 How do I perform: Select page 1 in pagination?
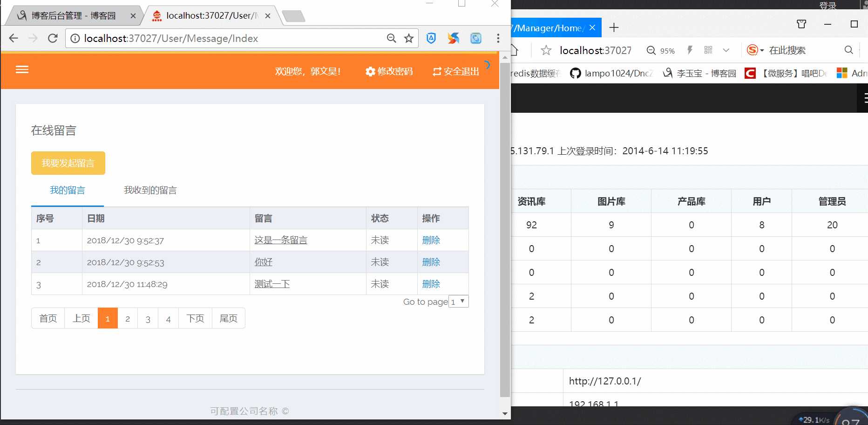point(108,318)
